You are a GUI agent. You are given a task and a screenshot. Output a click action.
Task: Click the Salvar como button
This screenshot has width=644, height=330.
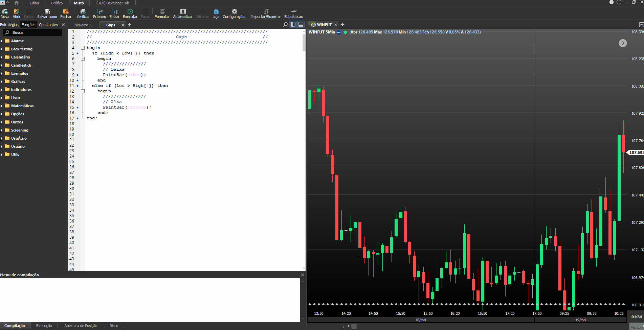47,14
